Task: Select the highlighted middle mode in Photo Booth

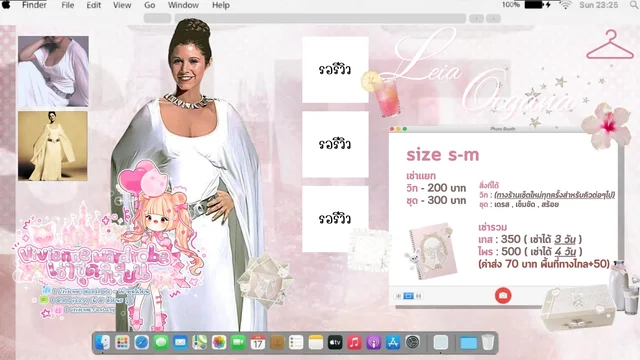Action: click(408, 296)
